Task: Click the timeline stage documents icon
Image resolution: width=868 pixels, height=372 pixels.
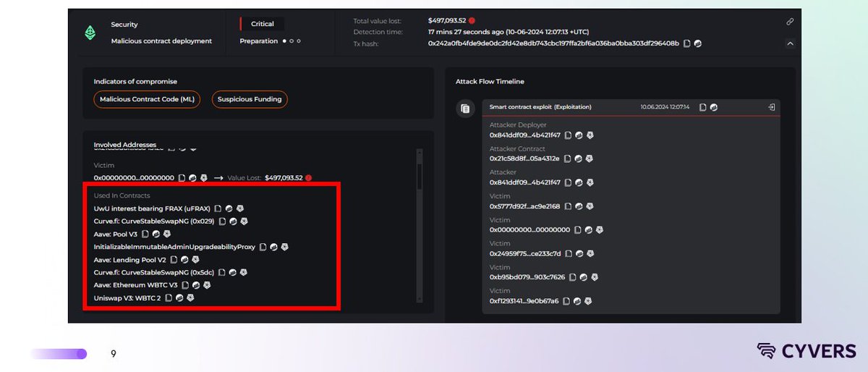Action: tap(465, 109)
